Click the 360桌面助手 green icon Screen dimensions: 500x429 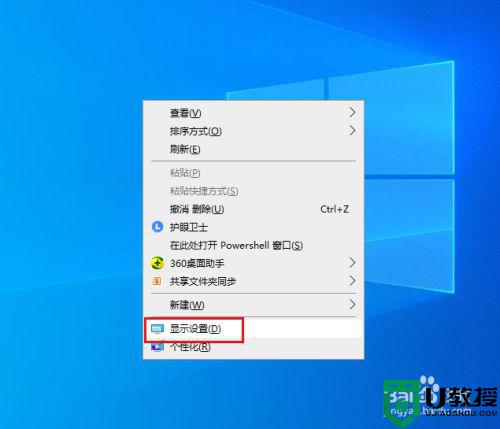157,263
